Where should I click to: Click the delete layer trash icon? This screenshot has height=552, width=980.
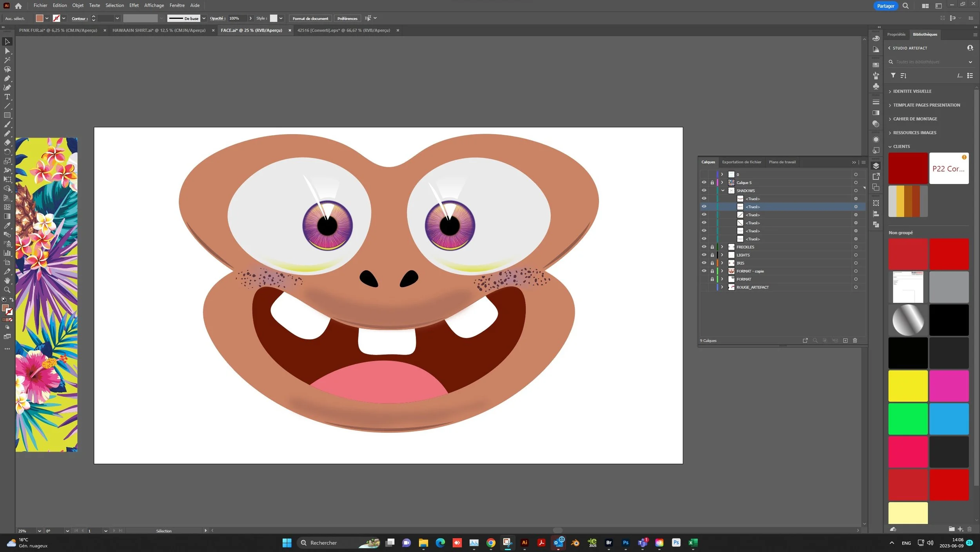[855, 341]
